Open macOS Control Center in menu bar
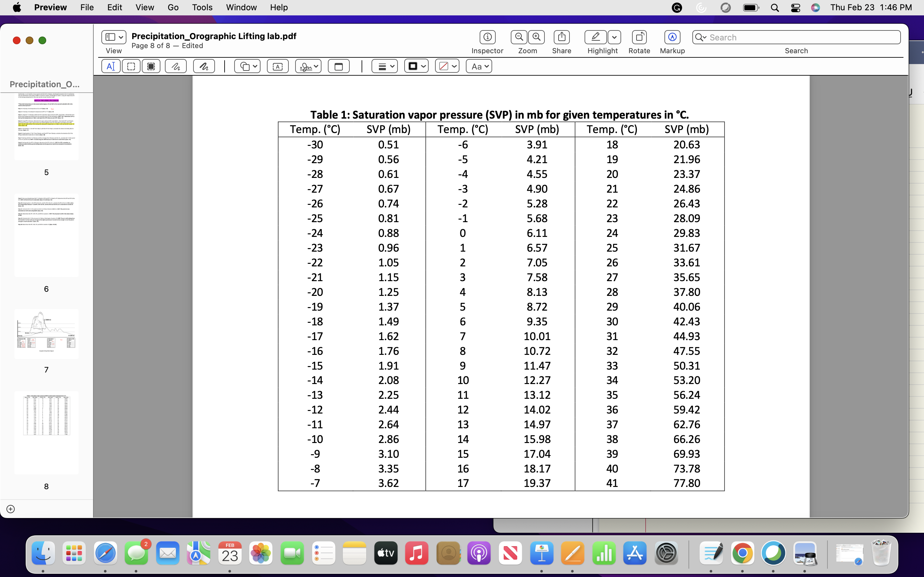The width and height of the screenshot is (924, 577). pos(795,8)
